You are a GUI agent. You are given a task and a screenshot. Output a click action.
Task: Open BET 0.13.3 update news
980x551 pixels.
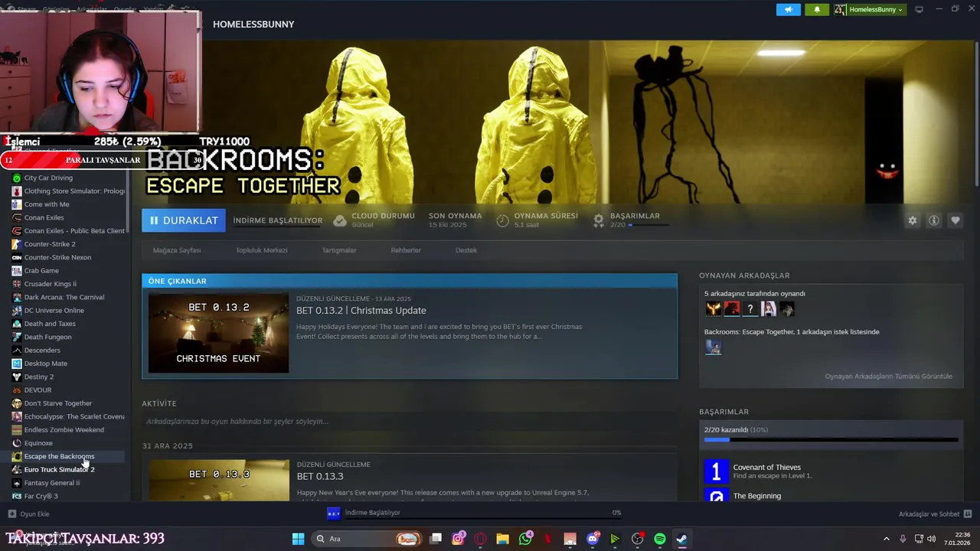[320, 476]
